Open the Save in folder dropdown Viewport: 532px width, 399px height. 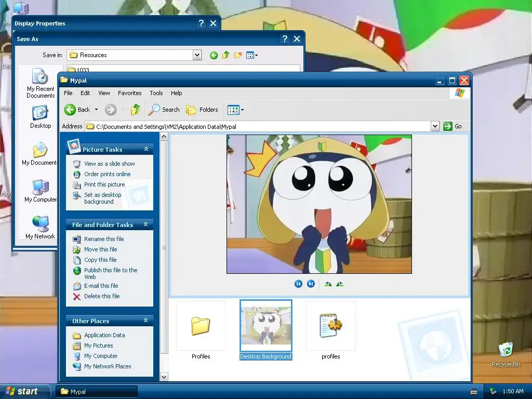[x=197, y=55]
